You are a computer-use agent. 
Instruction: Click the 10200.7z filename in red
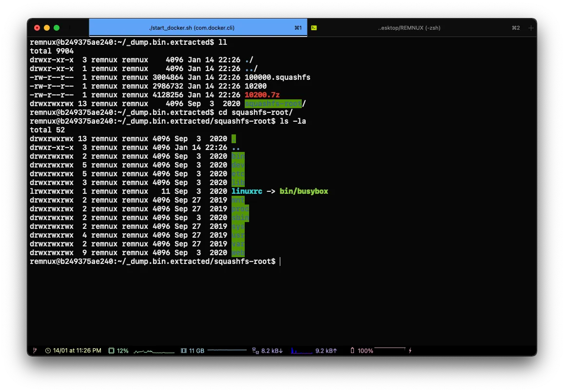tap(262, 95)
